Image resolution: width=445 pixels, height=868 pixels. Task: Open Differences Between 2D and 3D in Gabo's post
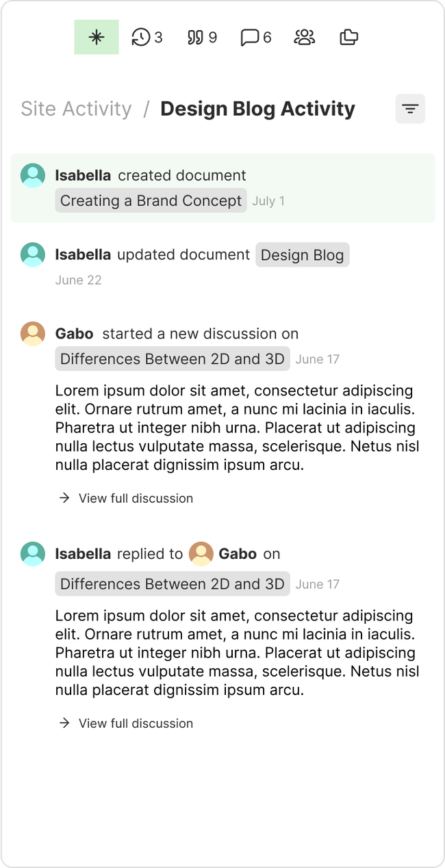tap(173, 359)
